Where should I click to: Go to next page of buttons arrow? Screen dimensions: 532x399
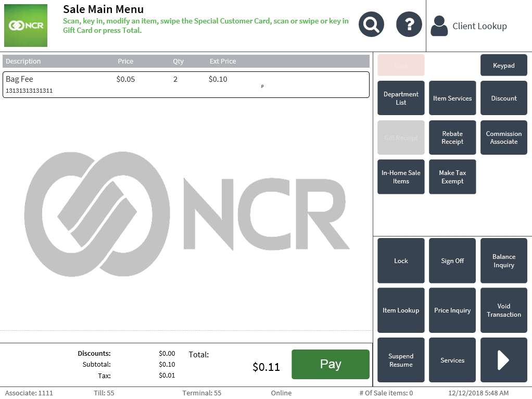pos(503,360)
